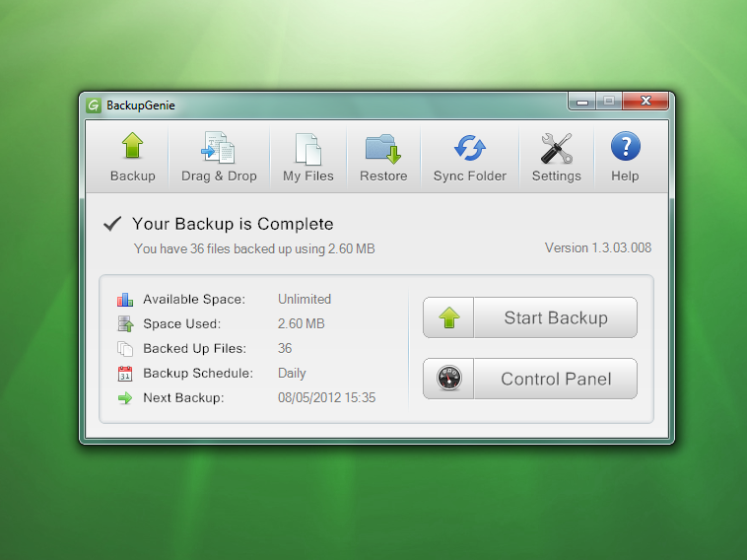Open the Drag & Drop tool
Image resolution: width=747 pixels, height=560 pixels.
coord(219,157)
